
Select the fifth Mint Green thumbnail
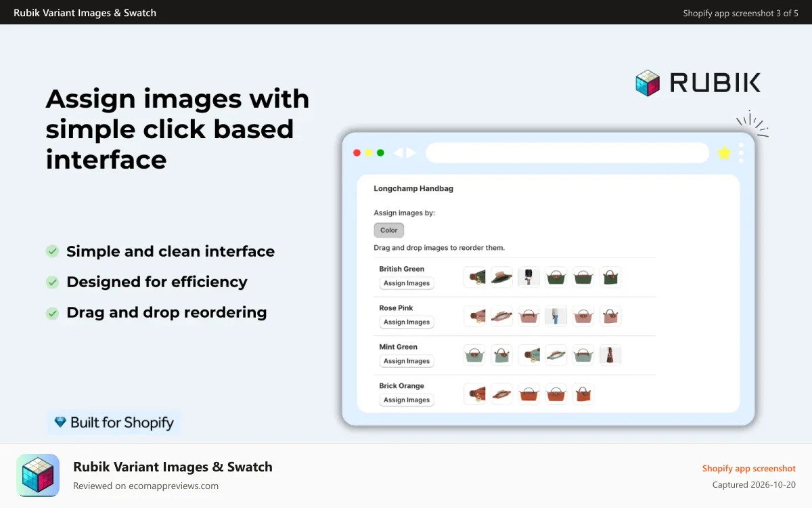(583, 355)
